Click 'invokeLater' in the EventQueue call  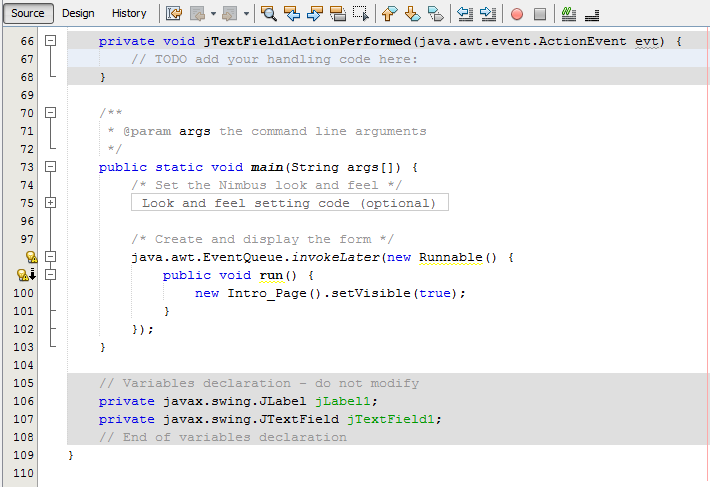(x=336, y=257)
